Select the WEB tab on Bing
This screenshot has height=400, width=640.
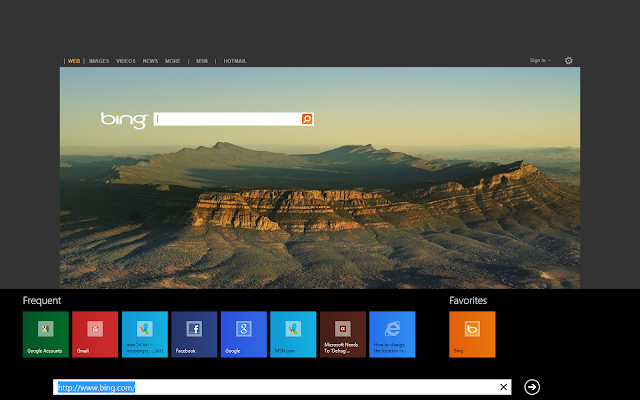(74, 61)
